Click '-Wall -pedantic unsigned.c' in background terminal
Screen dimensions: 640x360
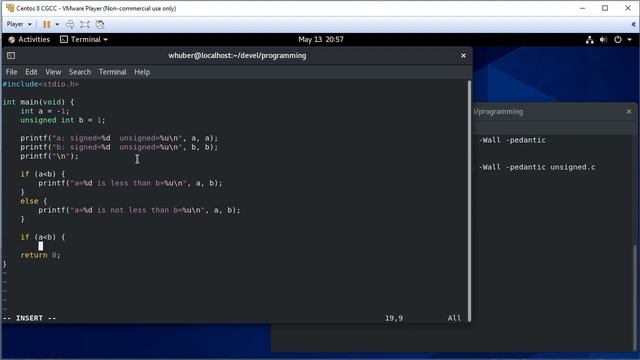(537, 167)
